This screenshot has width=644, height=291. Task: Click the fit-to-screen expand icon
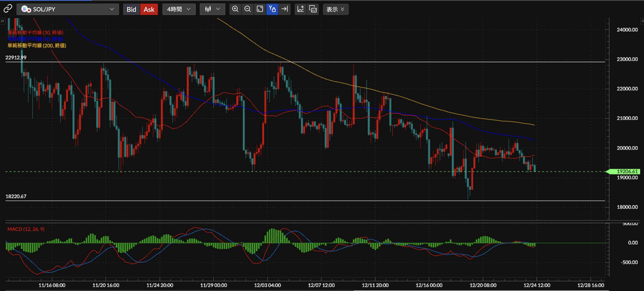[x=260, y=9]
